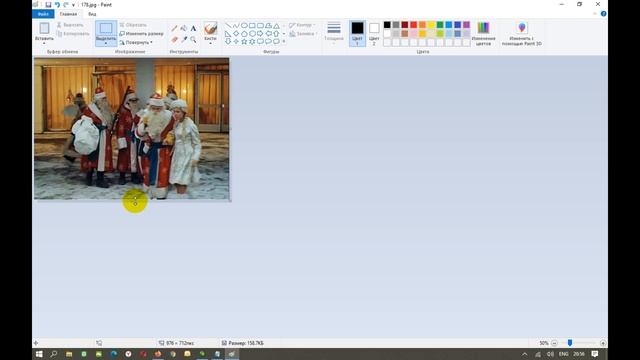This screenshot has height=360, width=640.
Task: Open the Customize Quick Access Toolbar arrow
Action: pos(73,5)
